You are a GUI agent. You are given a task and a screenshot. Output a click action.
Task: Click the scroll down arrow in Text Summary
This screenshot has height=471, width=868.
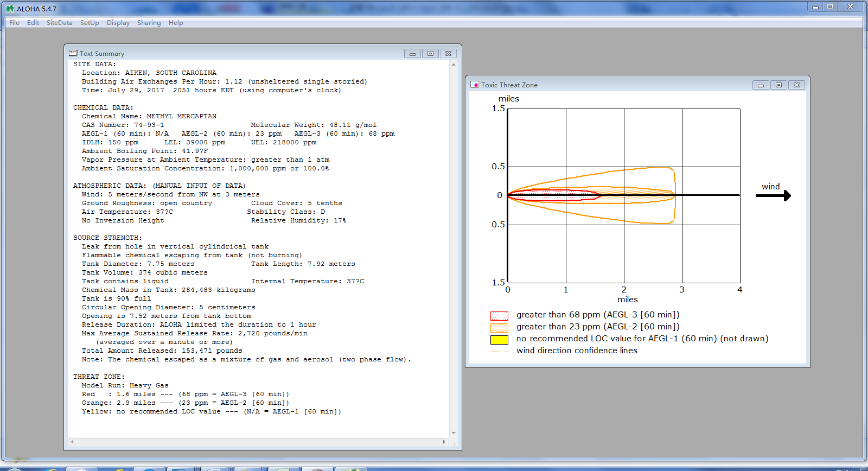tap(454, 433)
